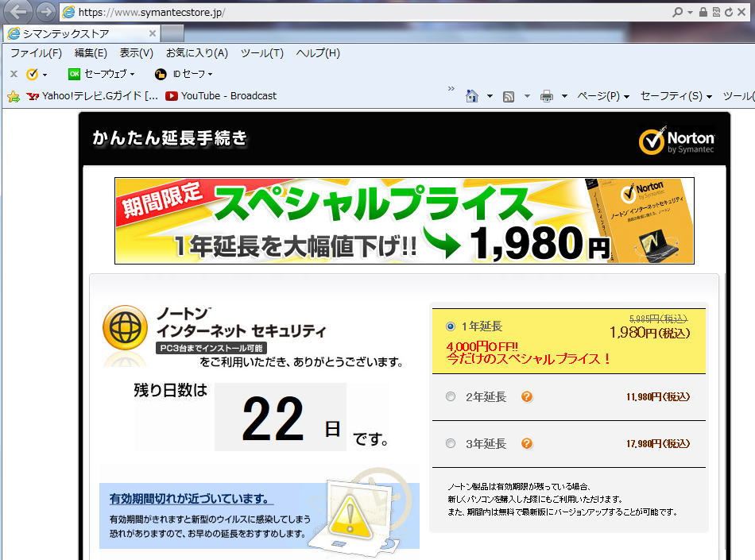The image size is (755, 560).
Task: Open the セーフティ(S) dropdown
Action: 676,96
